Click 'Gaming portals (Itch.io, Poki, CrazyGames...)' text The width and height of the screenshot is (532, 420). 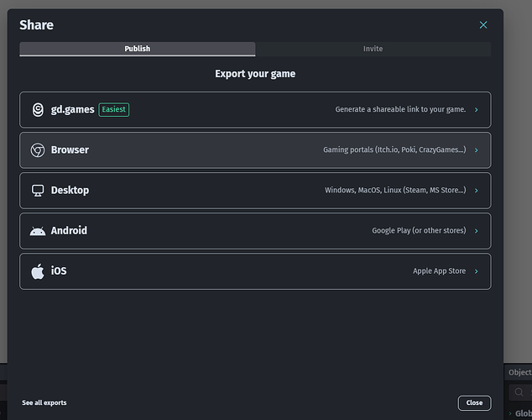point(394,150)
